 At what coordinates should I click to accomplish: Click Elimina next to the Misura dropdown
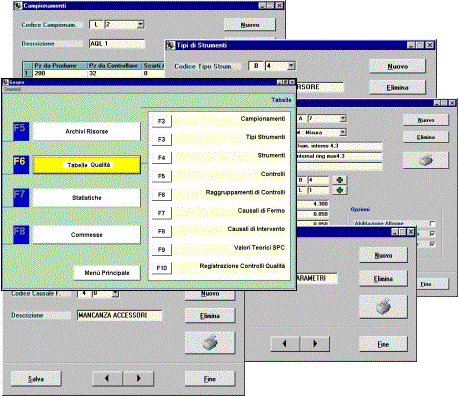point(426,137)
